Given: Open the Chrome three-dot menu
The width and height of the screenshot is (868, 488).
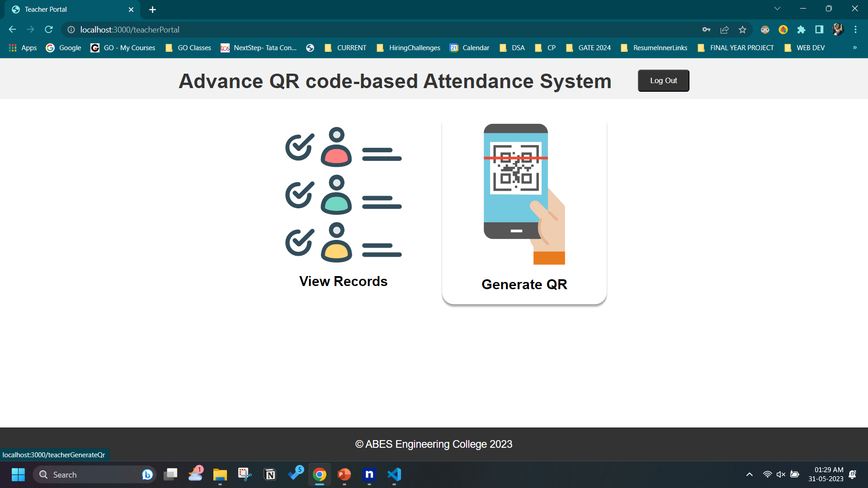Looking at the screenshot, I should click(x=855, y=29).
